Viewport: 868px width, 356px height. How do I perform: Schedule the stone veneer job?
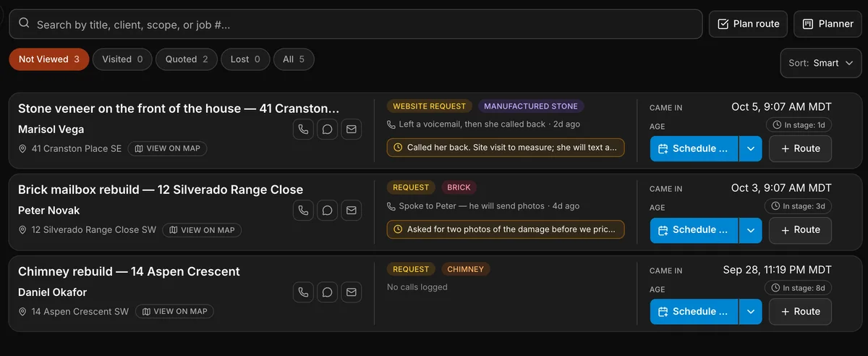694,148
